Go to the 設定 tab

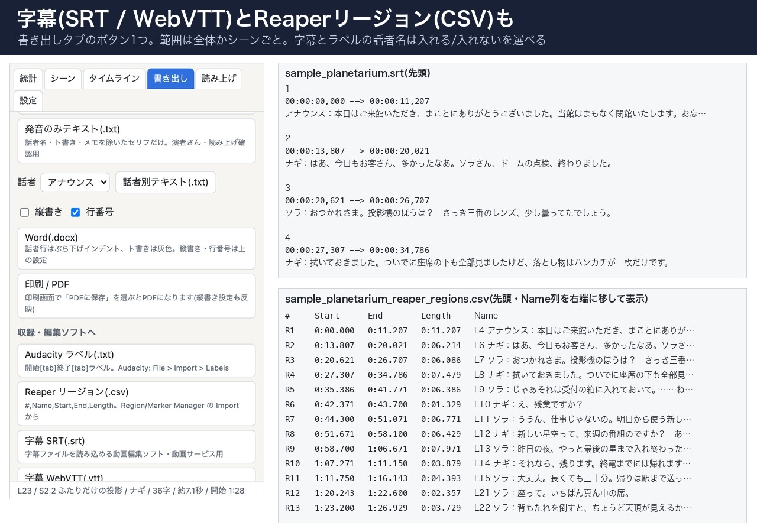(28, 100)
